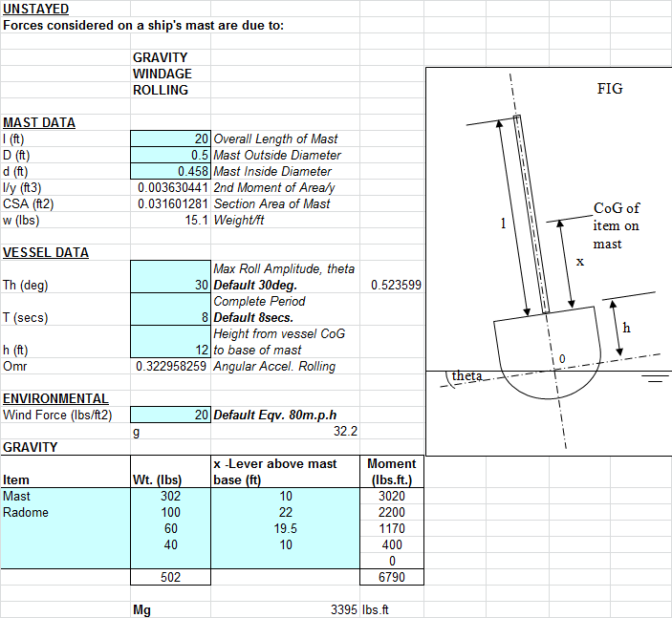Click the roll amplitude cell showing 30
The width and height of the screenshot is (672, 618).
pyautogui.click(x=170, y=277)
